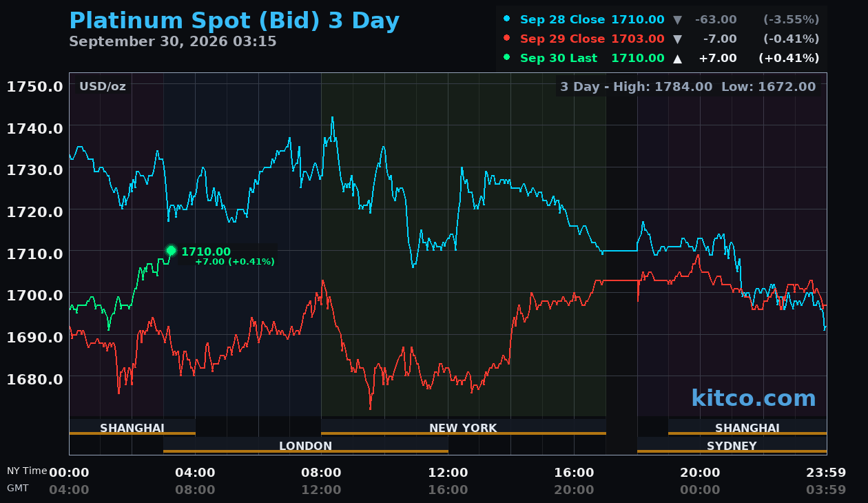Click the September 30, 2026 03:15 timestamp
Viewport: 868px width, 503px height.
[x=173, y=41]
